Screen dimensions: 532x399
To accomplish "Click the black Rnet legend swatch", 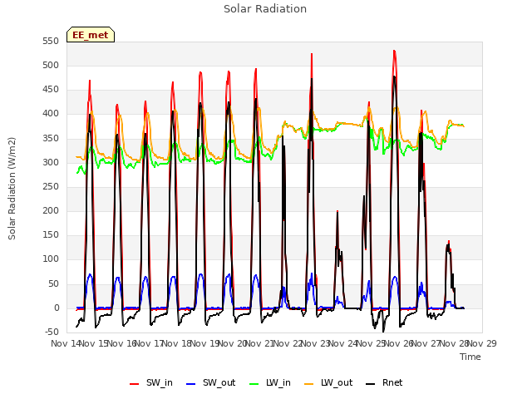I will (x=370, y=384).
